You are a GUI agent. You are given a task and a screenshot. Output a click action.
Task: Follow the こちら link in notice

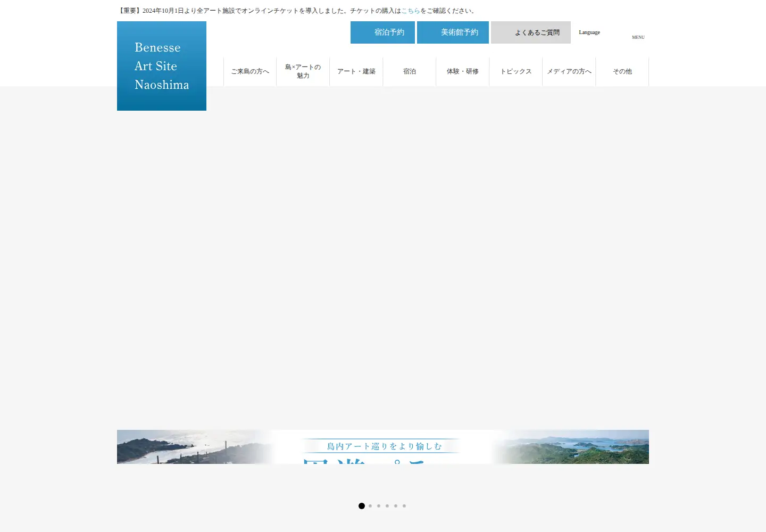point(411,11)
